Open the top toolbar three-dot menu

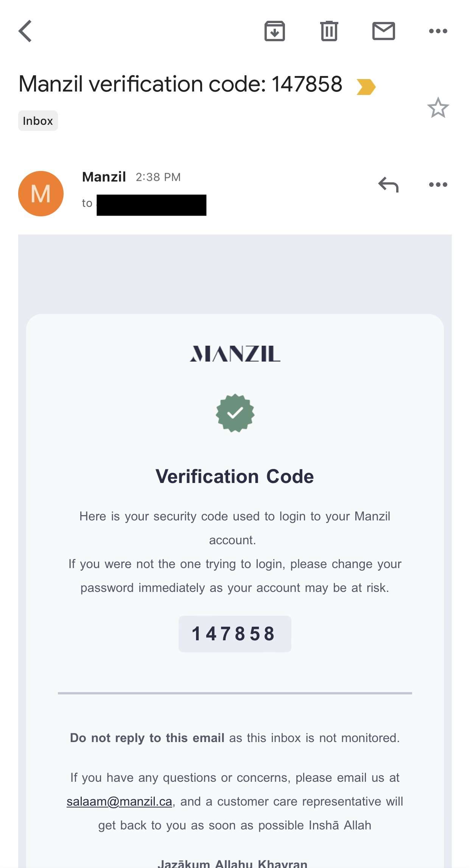pos(438,31)
